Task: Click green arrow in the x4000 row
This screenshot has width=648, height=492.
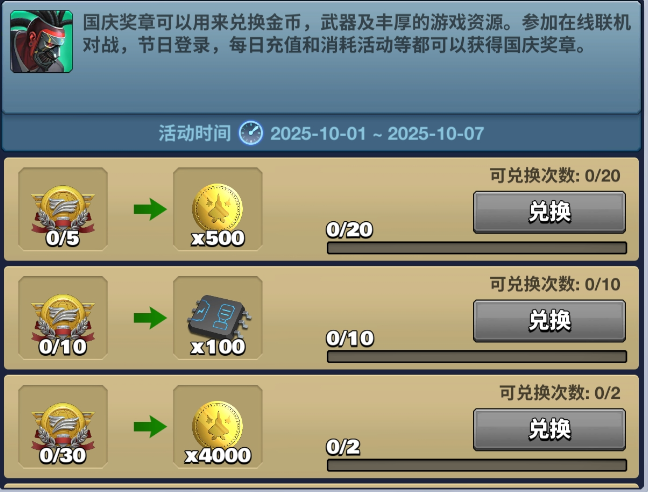Action: pyautogui.click(x=150, y=426)
